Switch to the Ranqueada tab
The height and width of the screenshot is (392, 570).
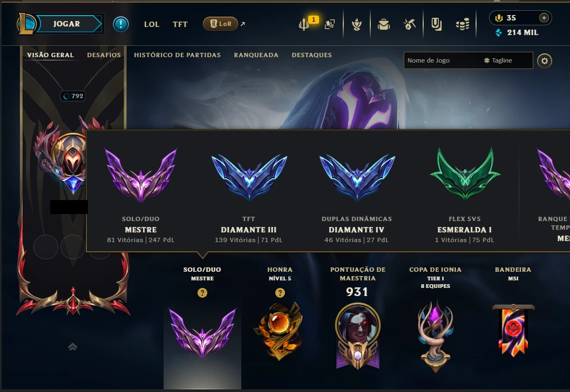256,55
